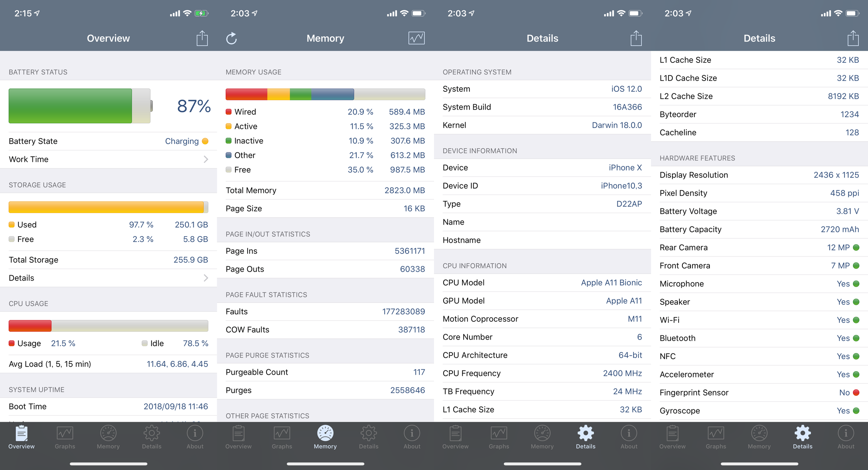Open the graph icon in Memory header
868x470 pixels.
click(x=416, y=38)
